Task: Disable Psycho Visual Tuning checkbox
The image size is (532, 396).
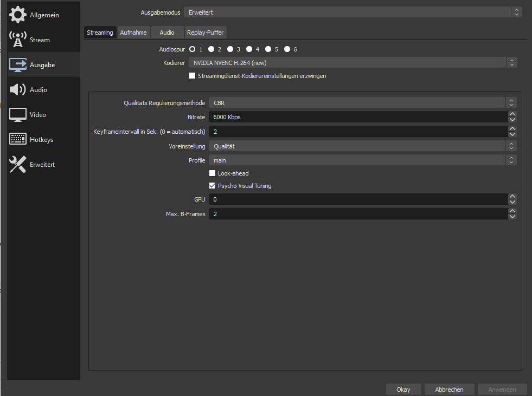Action: [x=213, y=186]
